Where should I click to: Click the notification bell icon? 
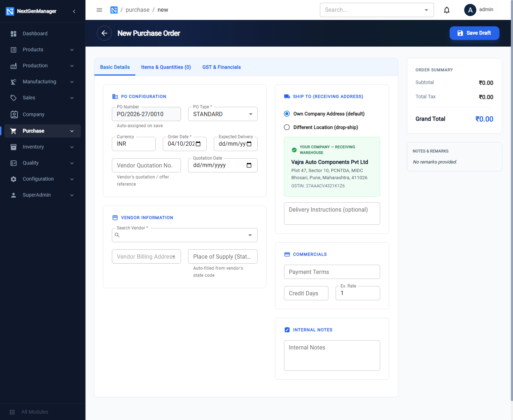coord(447,10)
